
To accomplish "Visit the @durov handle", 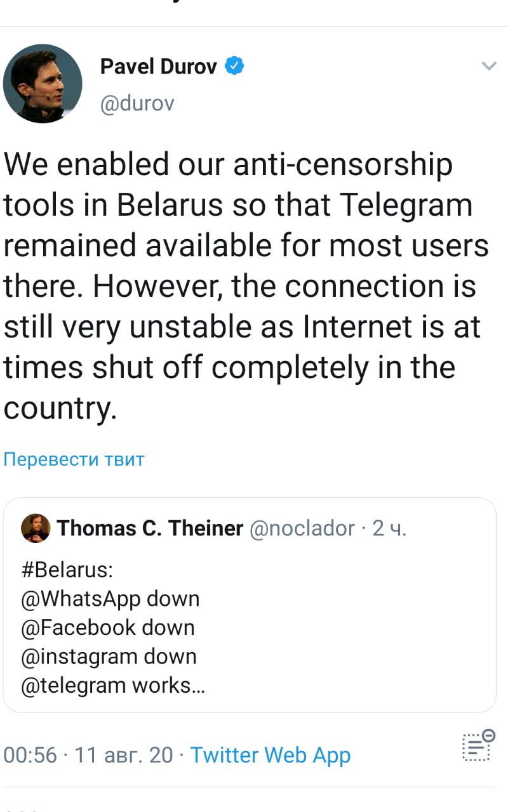I will coord(137,103).
